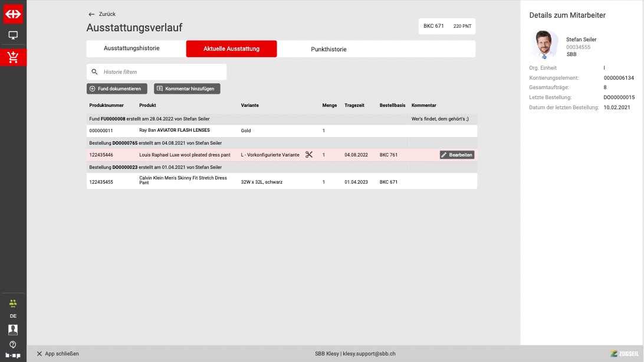The width and height of the screenshot is (644, 362).
Task: Click Tragezeit date 04.08.2022
Action: pos(356,155)
